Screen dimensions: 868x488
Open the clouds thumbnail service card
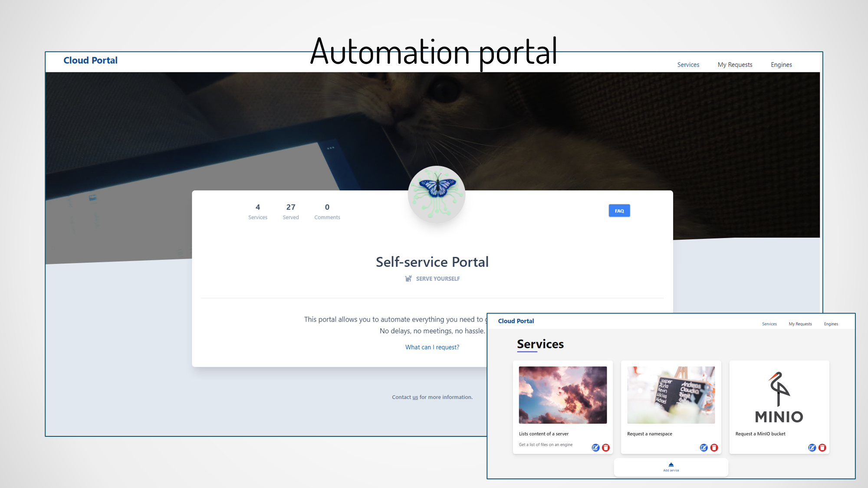click(x=562, y=395)
